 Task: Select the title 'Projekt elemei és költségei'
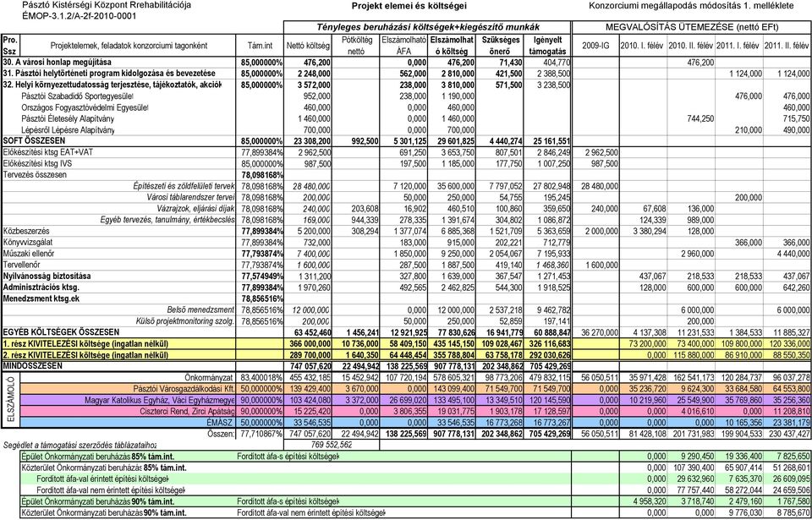(409, 6)
